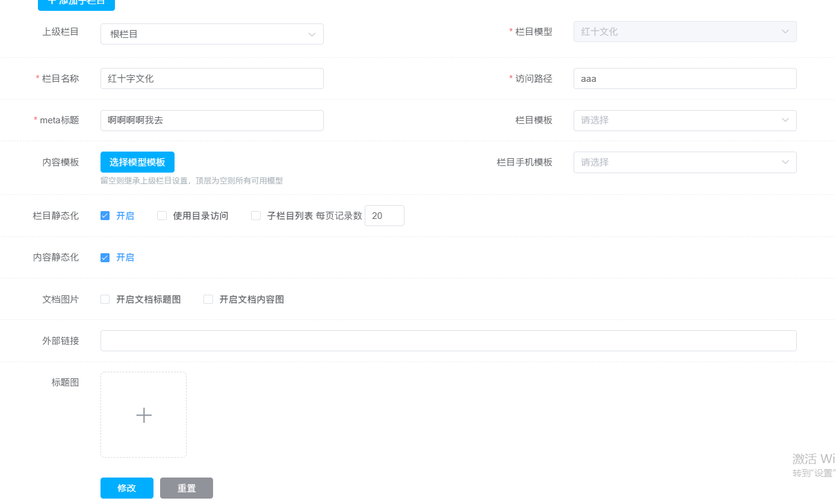This screenshot has width=836, height=504.
Task: Enable 开启文档标题图 checkbox
Action: click(x=105, y=300)
